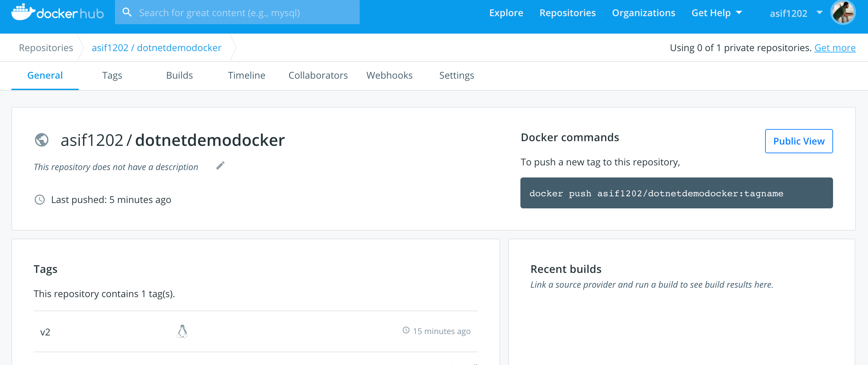Click the Linux penguin icon on the v2 tag

tap(182, 331)
